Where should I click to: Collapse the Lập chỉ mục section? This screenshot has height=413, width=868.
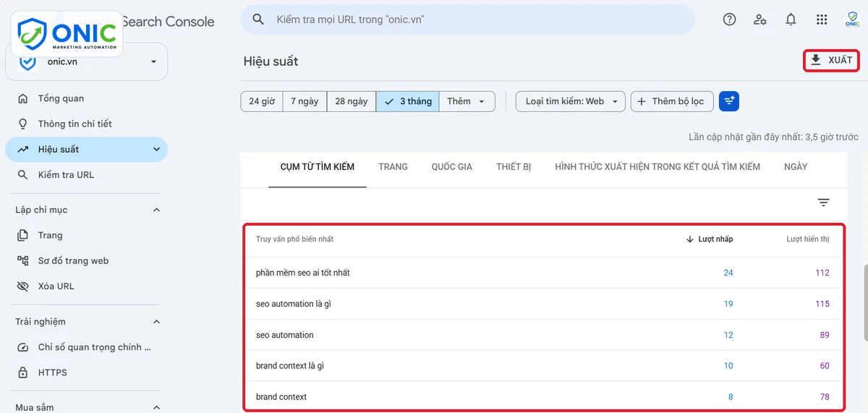pos(157,210)
